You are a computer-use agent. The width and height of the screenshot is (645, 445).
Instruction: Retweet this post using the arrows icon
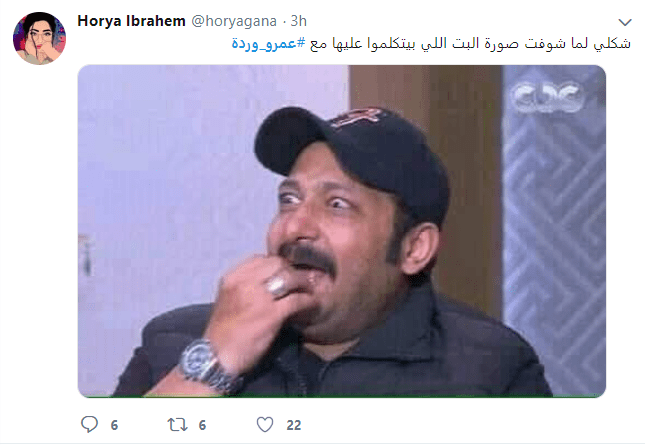pos(177,424)
